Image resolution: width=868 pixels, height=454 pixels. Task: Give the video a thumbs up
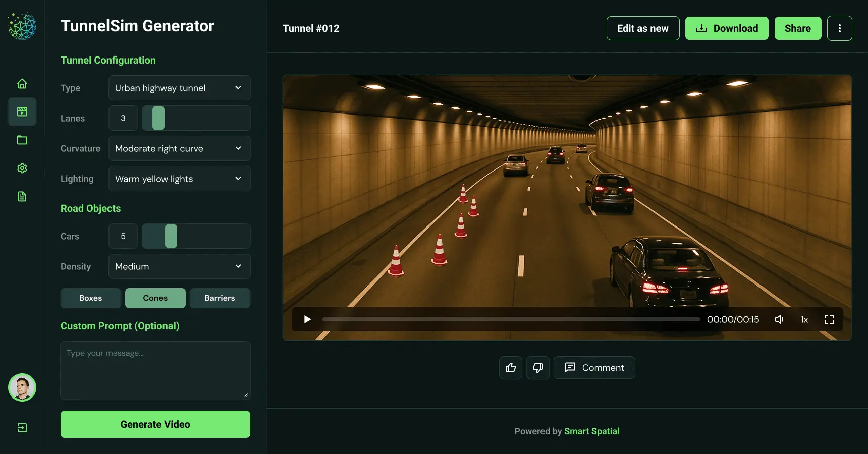tap(510, 368)
